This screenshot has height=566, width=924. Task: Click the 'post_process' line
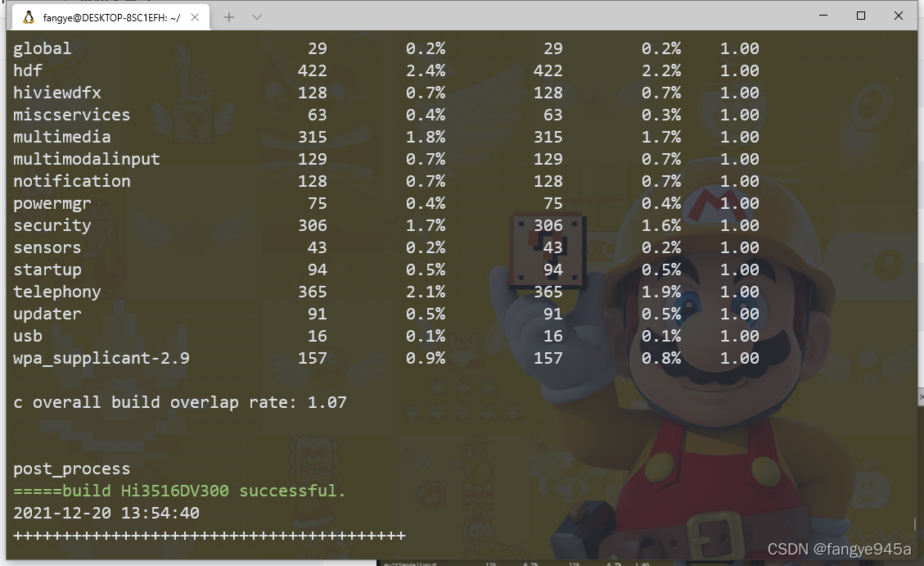tap(72, 469)
